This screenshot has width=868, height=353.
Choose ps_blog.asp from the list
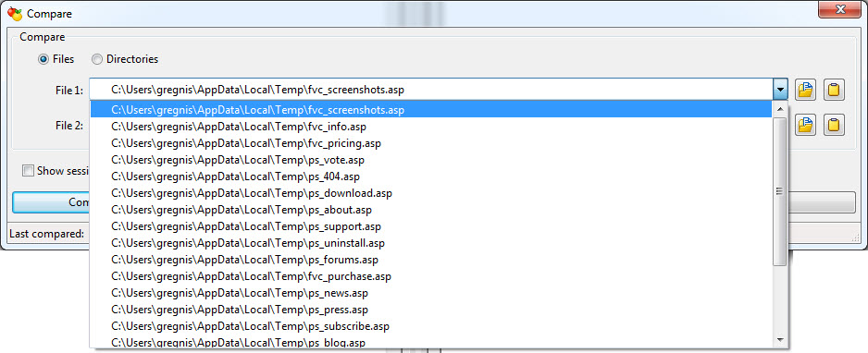point(431,341)
